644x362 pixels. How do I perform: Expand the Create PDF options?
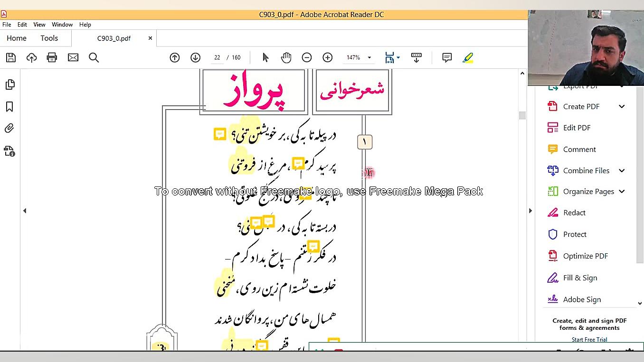click(x=622, y=106)
